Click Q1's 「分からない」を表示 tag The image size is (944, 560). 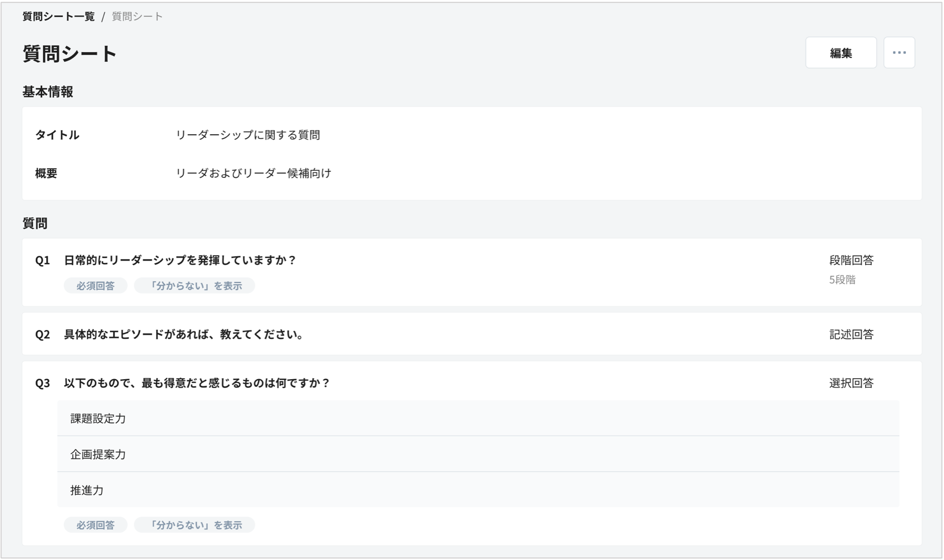(x=194, y=286)
